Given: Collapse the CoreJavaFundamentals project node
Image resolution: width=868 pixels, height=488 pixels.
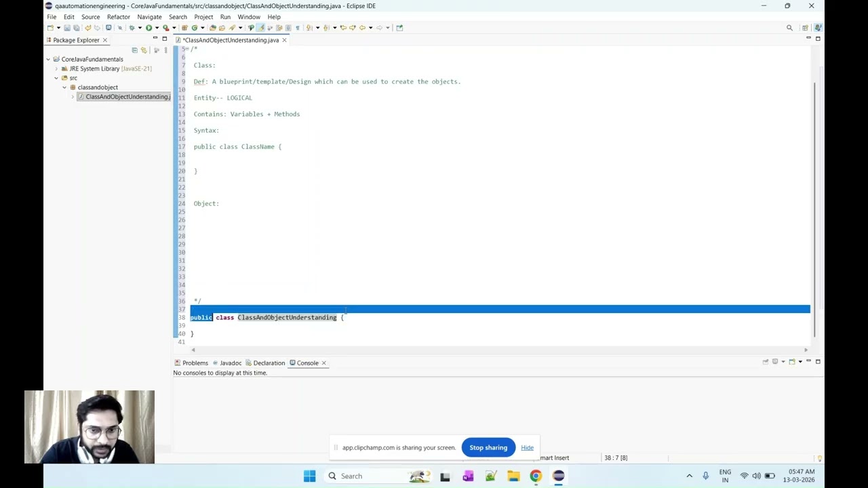Looking at the screenshot, I should (x=48, y=60).
